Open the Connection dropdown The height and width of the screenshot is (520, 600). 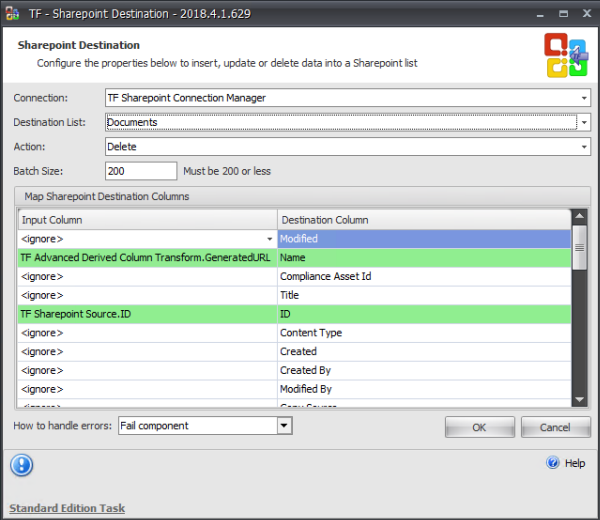click(584, 98)
